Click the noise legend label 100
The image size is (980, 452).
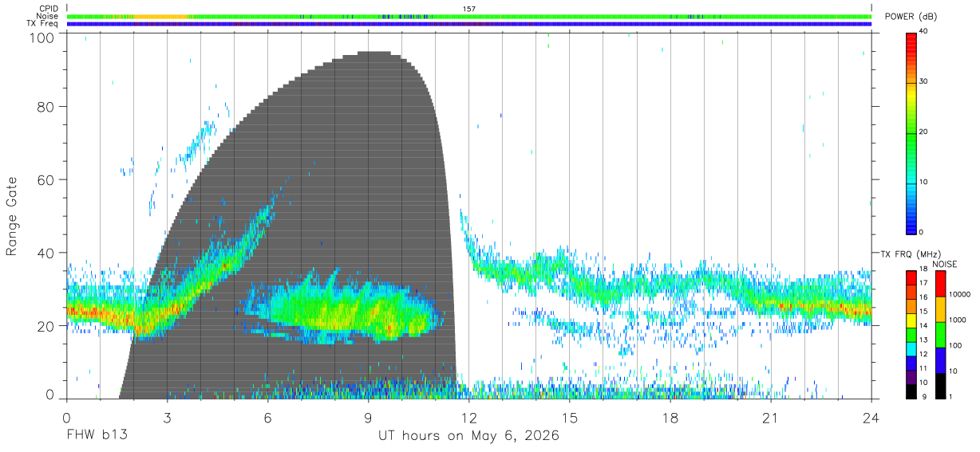coord(954,345)
